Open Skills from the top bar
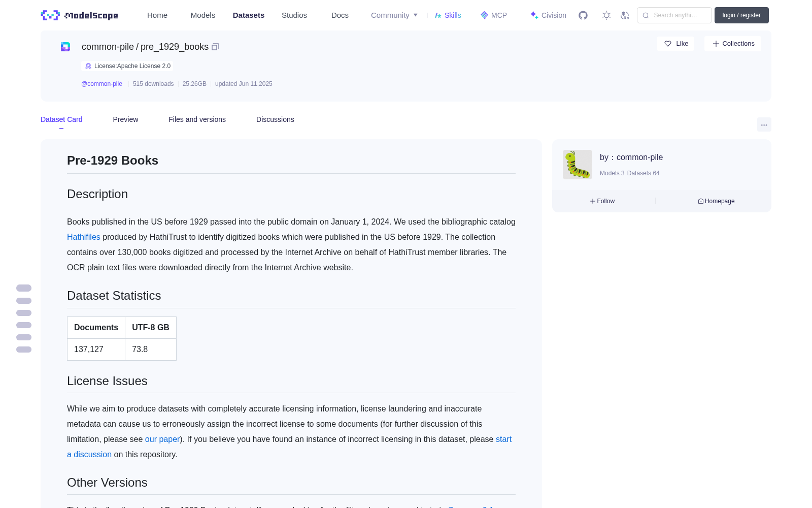Image resolution: width=812 pixels, height=508 pixels. [x=448, y=15]
